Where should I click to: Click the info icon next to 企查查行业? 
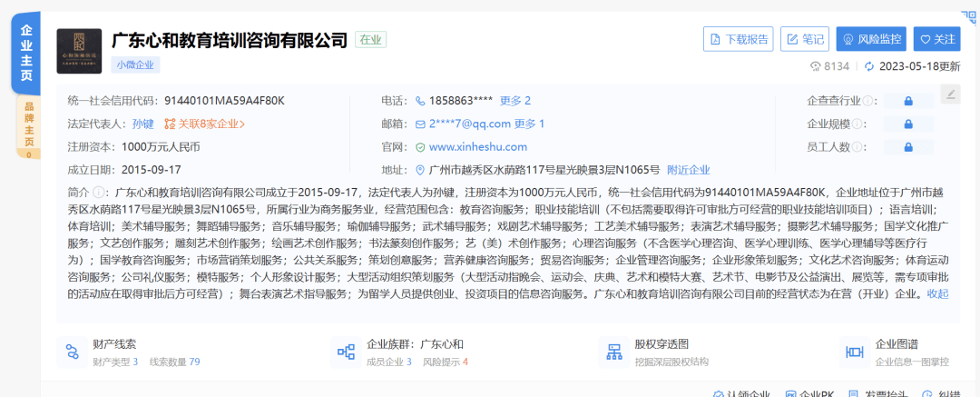[867, 101]
